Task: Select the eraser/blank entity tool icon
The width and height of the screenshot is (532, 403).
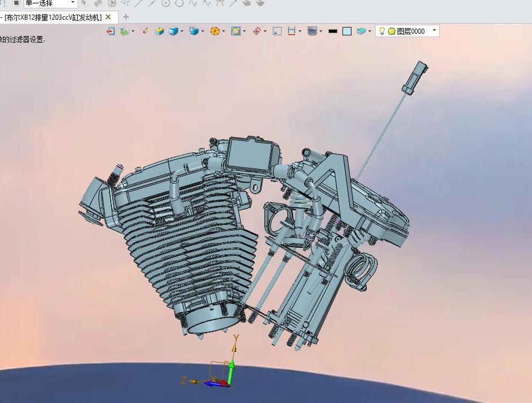Action: (x=146, y=31)
